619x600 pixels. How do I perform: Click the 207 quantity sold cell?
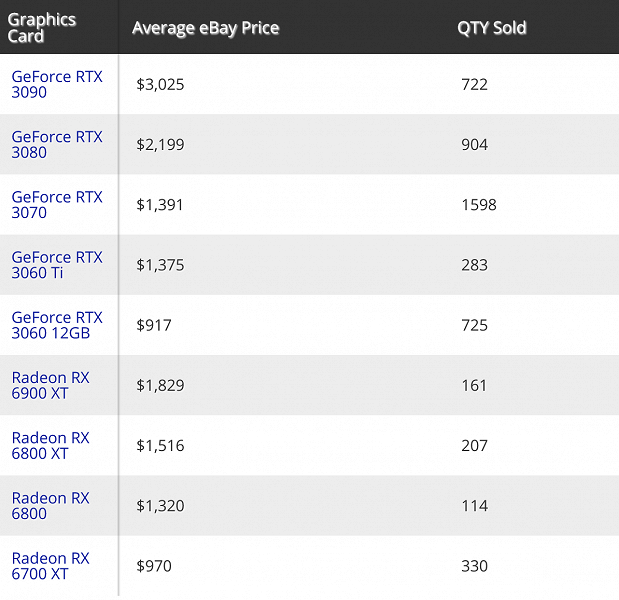(474, 445)
